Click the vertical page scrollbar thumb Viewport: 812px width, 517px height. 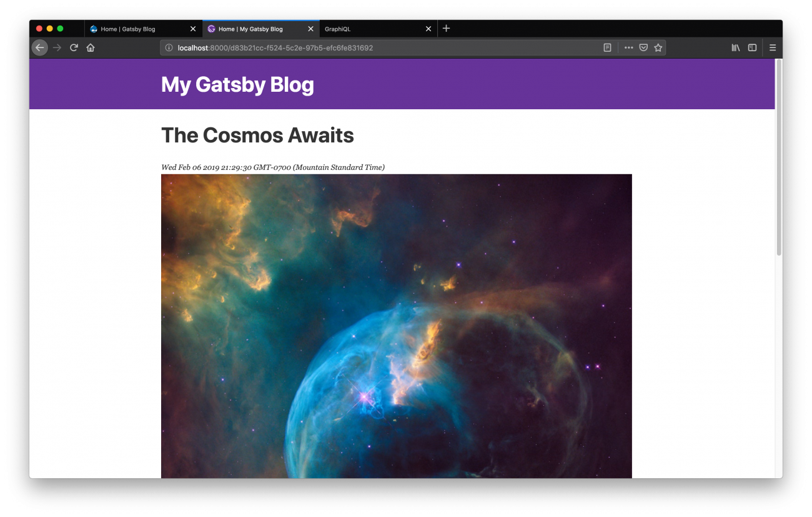(x=779, y=157)
